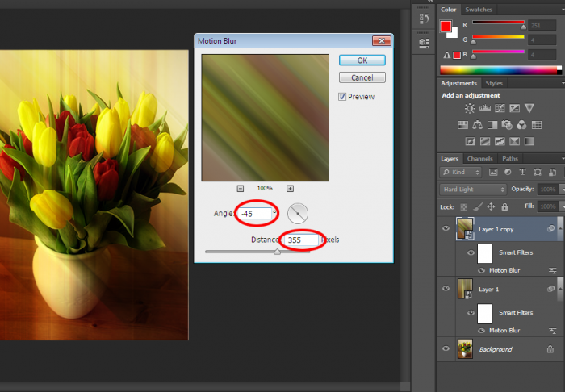
Task: Add a Channel Mixer adjustment
Action: pyautogui.click(x=521, y=125)
